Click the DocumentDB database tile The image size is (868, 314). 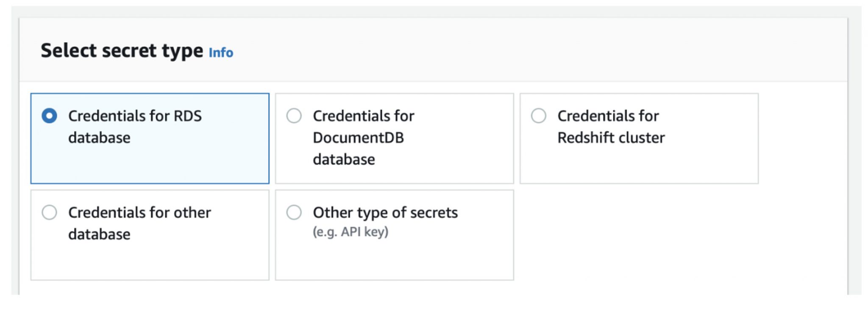[394, 138]
